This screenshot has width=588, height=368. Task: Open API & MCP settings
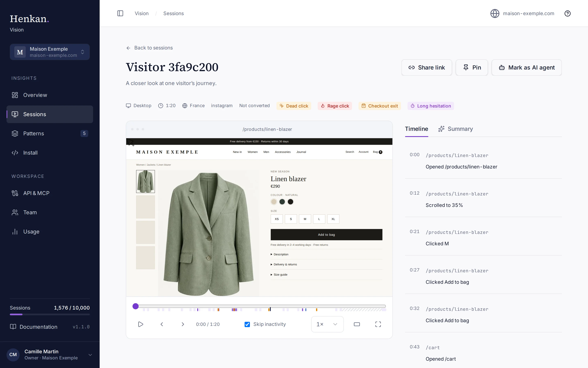click(50, 193)
